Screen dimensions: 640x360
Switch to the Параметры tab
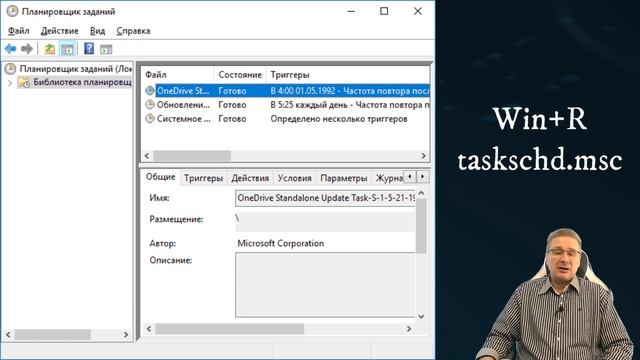point(344,178)
